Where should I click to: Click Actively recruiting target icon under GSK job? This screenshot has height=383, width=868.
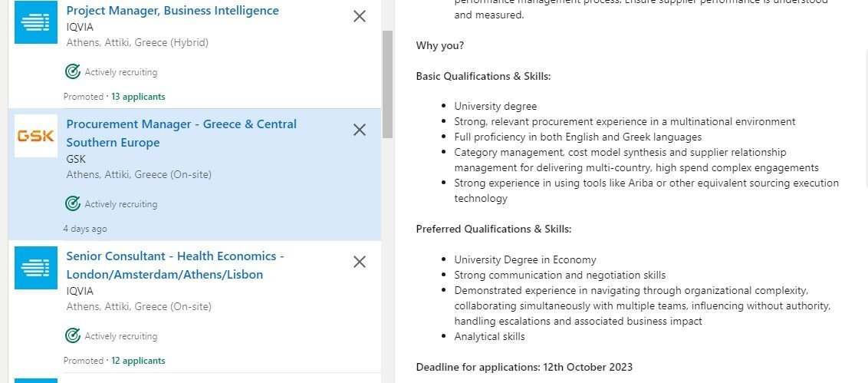point(73,204)
